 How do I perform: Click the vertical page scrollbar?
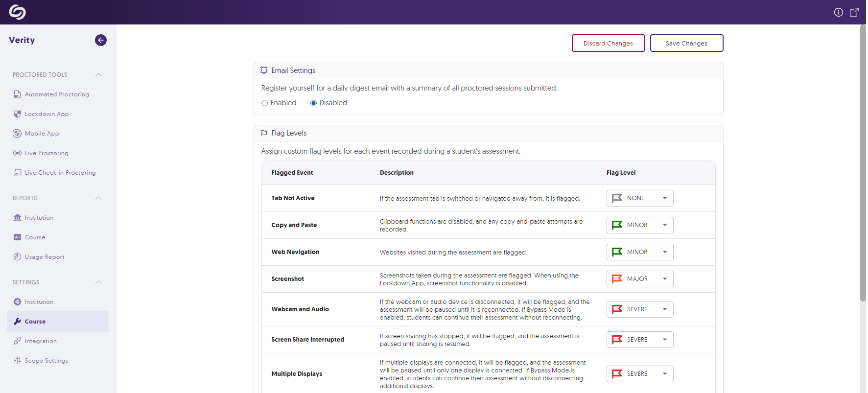[863, 162]
